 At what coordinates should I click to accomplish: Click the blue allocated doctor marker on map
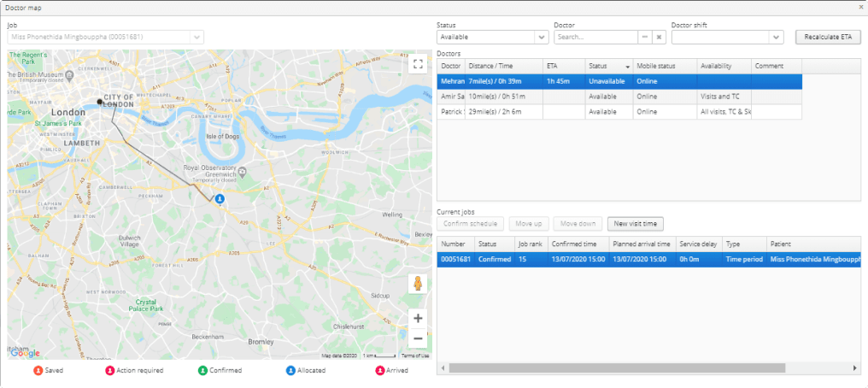[220, 199]
